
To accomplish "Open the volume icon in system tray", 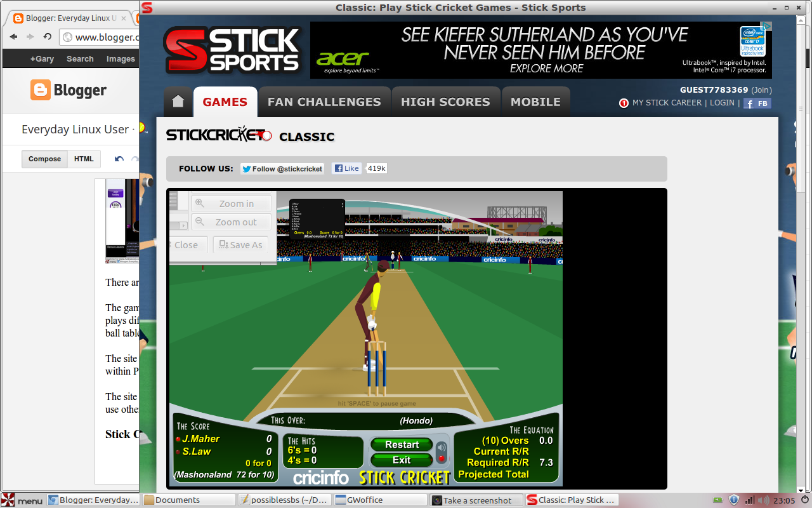I will point(763,500).
